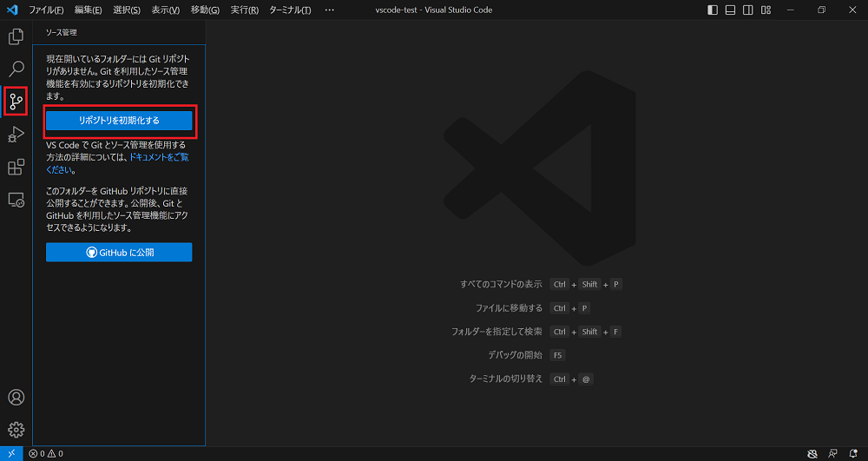Click the リポジトリを初期化する button
This screenshot has width=868, height=461.
point(119,120)
